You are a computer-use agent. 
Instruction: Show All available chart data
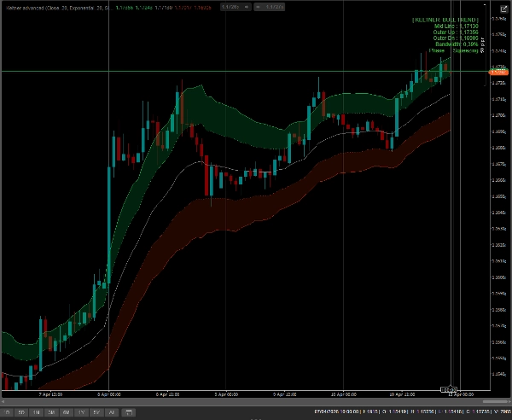(x=111, y=413)
